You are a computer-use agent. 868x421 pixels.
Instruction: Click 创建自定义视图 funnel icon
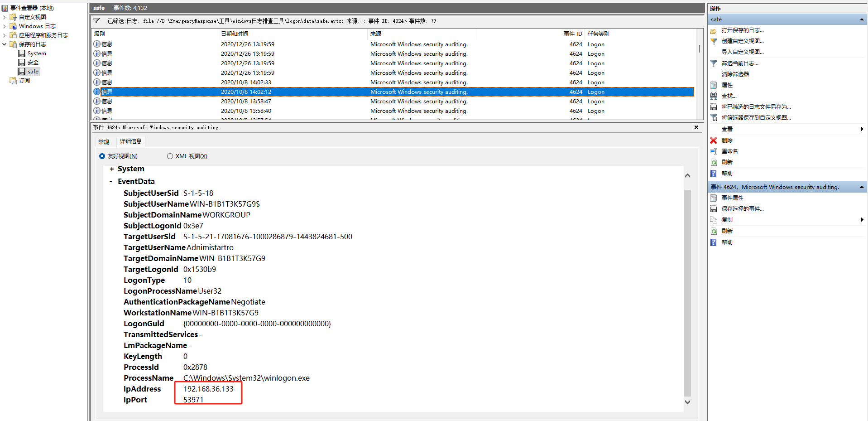tap(714, 41)
